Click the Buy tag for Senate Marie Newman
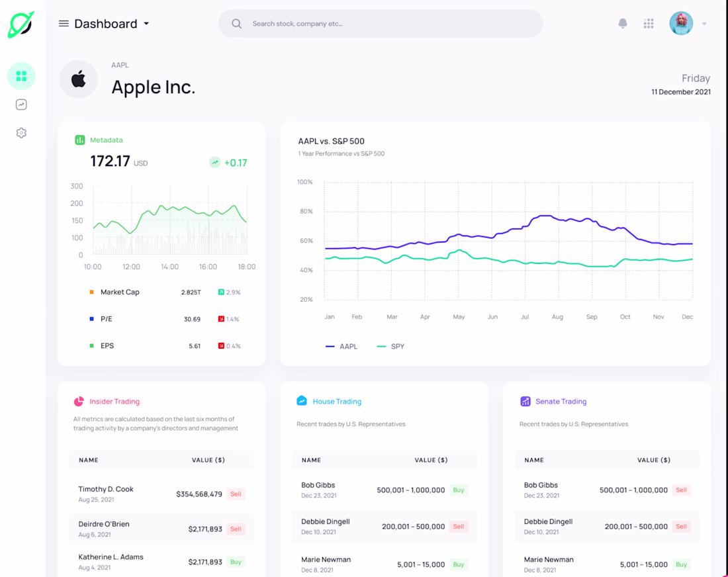The height and width of the screenshot is (577, 728). coord(682,564)
